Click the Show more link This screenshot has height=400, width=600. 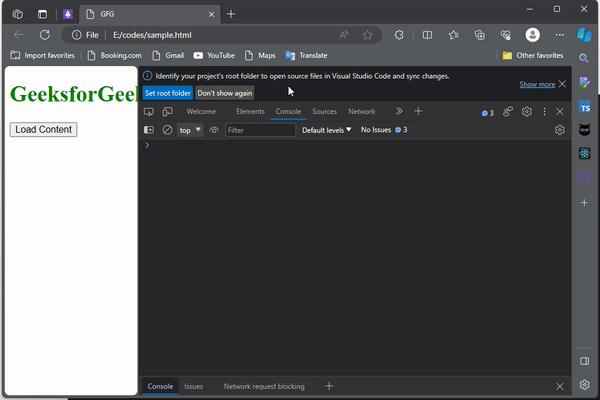coord(536,85)
